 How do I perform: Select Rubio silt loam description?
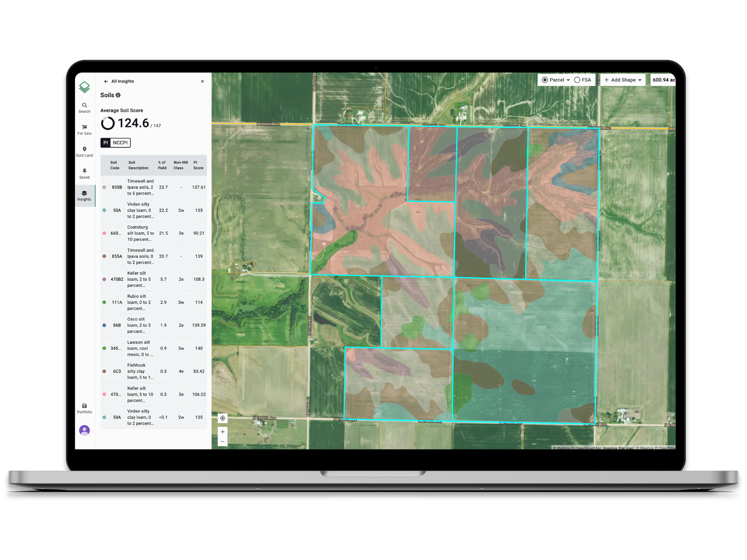point(139,302)
